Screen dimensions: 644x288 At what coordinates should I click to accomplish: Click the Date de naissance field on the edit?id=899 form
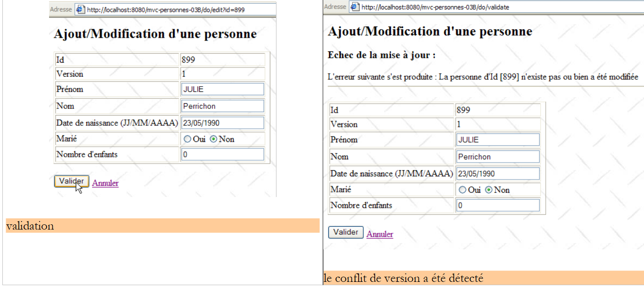click(x=222, y=123)
